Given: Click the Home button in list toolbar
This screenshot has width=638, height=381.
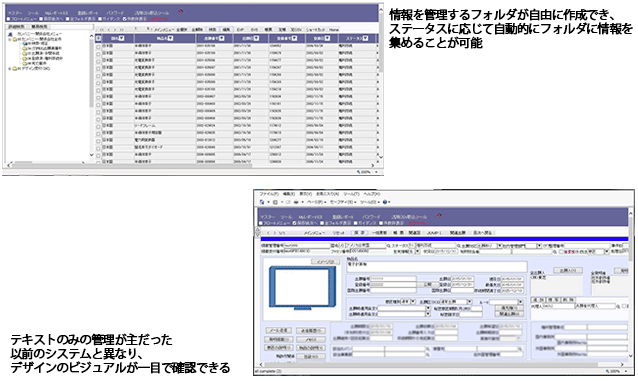Looking at the screenshot, I should [334, 30].
